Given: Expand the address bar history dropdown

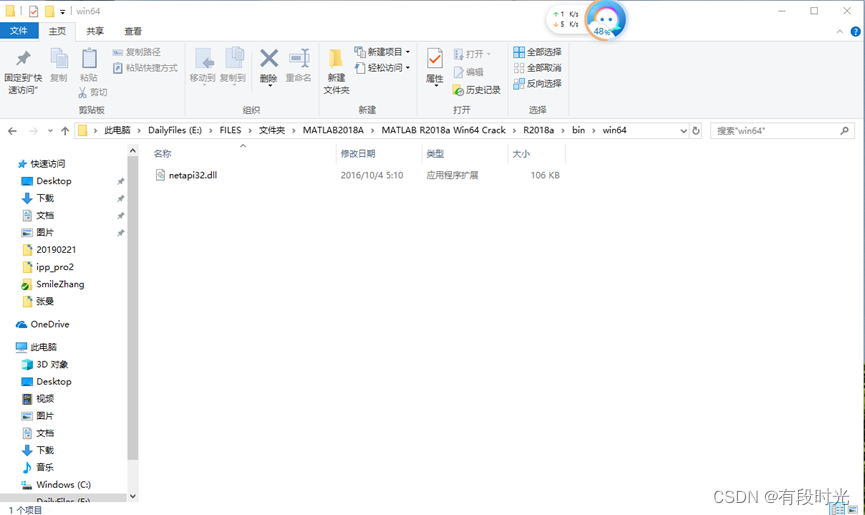Looking at the screenshot, I should 684,131.
